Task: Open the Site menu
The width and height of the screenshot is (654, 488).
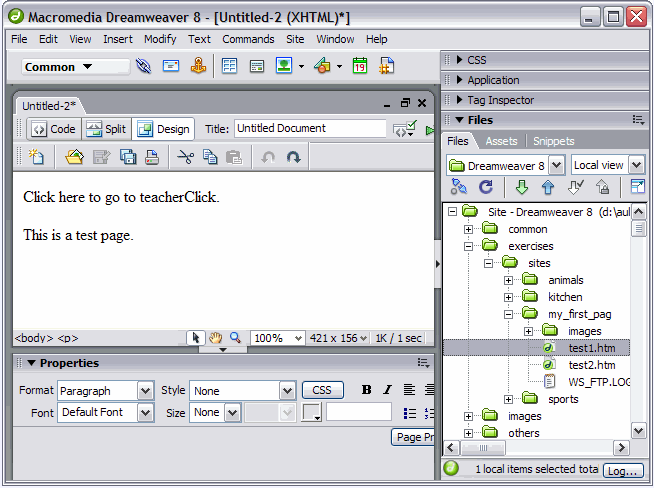Action: click(x=295, y=39)
